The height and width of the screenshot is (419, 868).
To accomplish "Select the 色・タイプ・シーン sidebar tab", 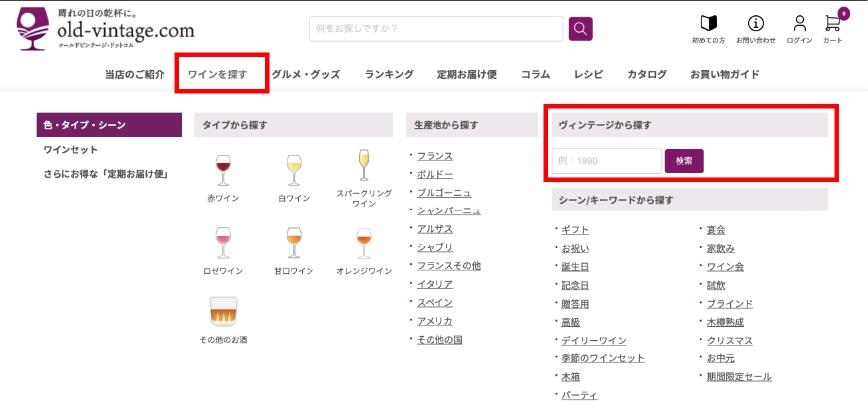I will point(108,124).
